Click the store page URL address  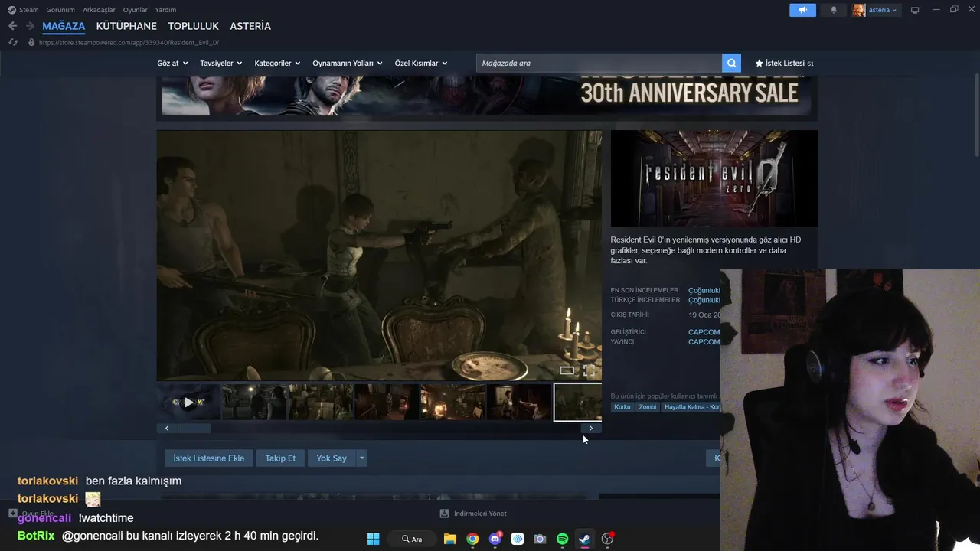pyautogui.click(x=129, y=43)
